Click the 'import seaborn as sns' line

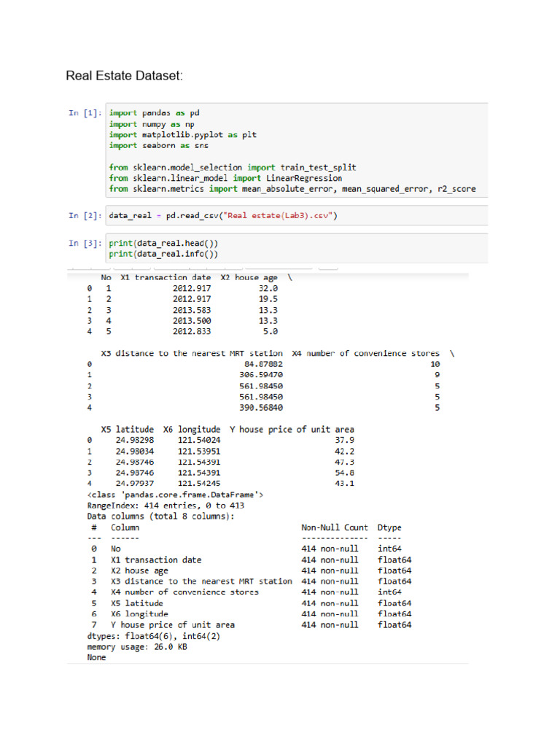coord(158,145)
